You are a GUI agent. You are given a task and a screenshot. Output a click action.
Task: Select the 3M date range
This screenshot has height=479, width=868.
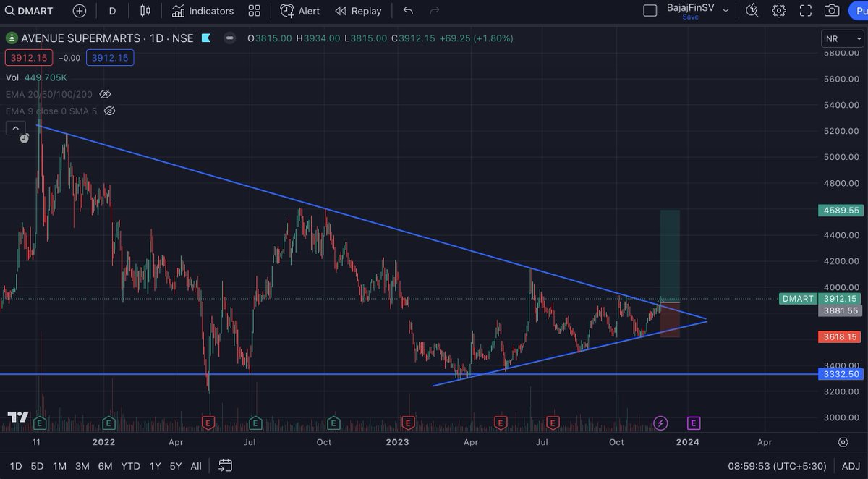[x=82, y=466]
